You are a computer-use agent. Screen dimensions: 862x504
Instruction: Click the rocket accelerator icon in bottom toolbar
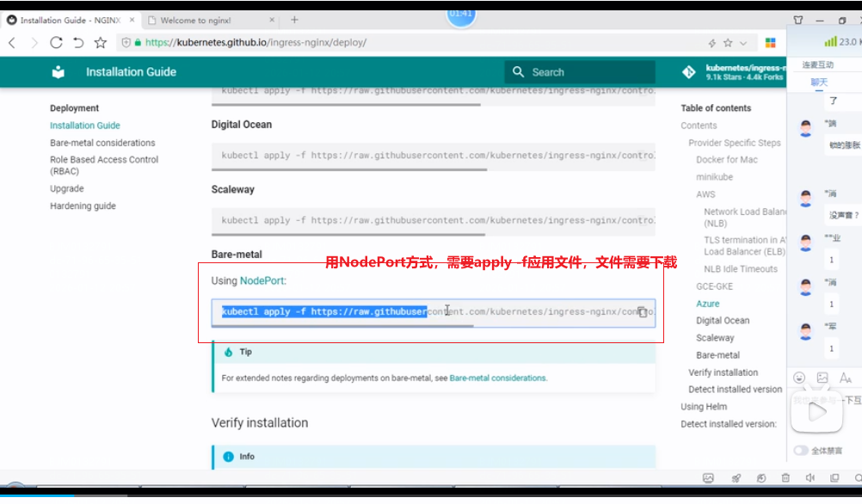736,478
